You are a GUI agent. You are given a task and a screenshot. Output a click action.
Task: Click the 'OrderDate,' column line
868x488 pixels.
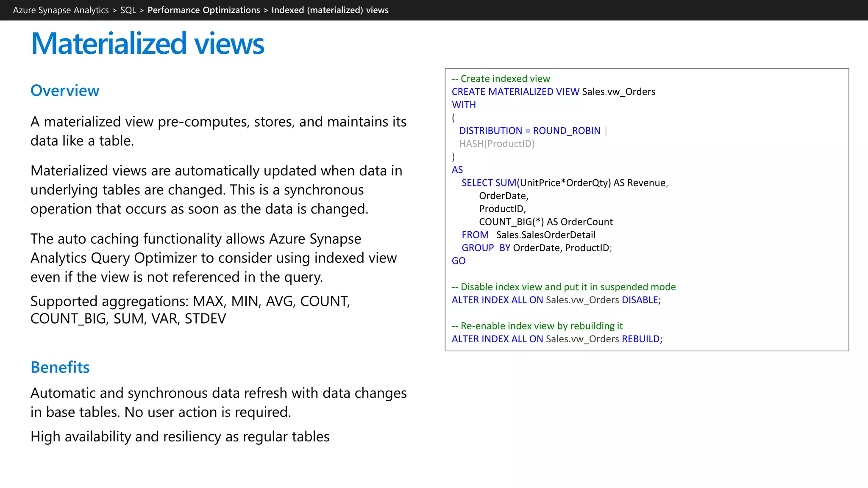pyautogui.click(x=504, y=196)
